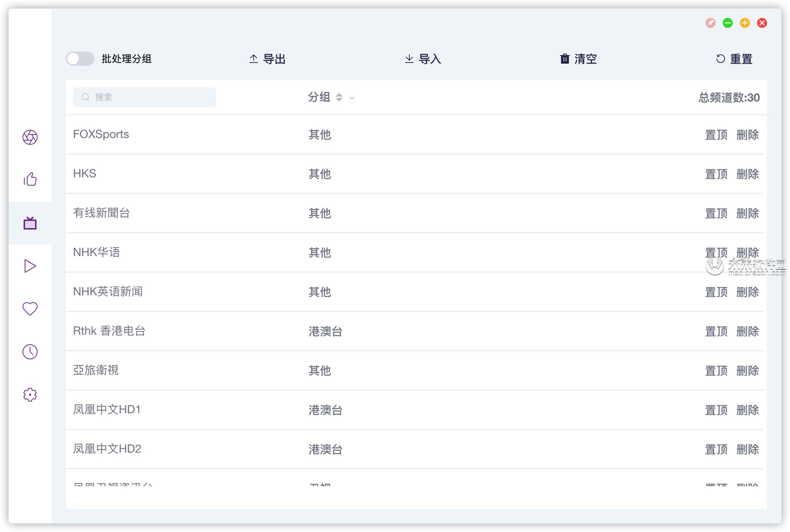The width and height of the screenshot is (790, 532).
Task: Turn on batch group processing toggle
Action: pyautogui.click(x=80, y=59)
